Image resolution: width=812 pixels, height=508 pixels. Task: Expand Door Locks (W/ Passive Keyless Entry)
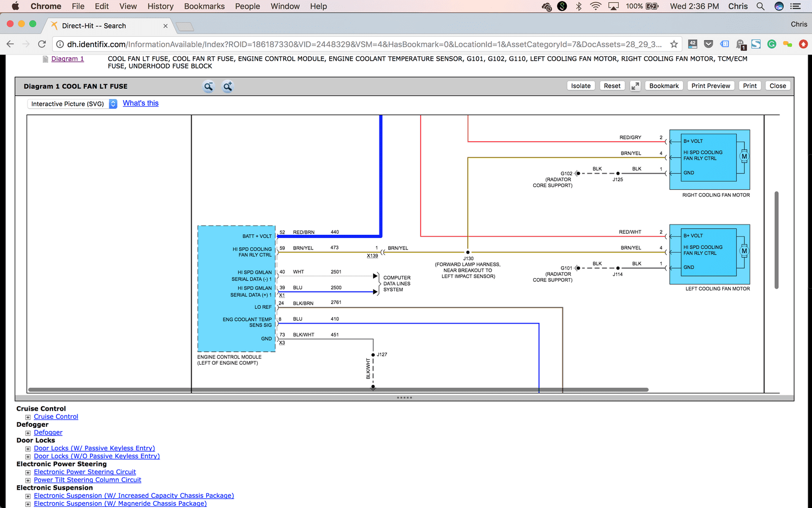(x=28, y=448)
